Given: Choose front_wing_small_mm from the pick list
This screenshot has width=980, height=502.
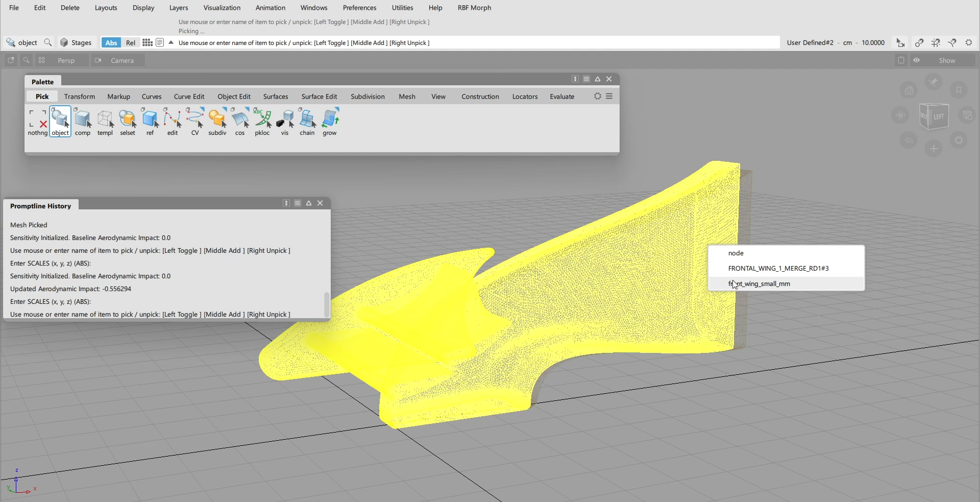Looking at the screenshot, I should (x=759, y=283).
